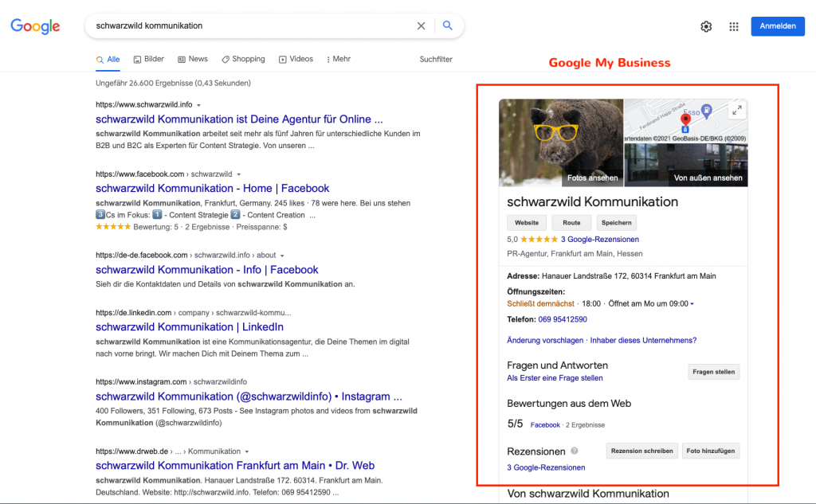The height and width of the screenshot is (504, 816).
Task: Click the yellow rating stars in business panel
Action: pyautogui.click(x=539, y=239)
